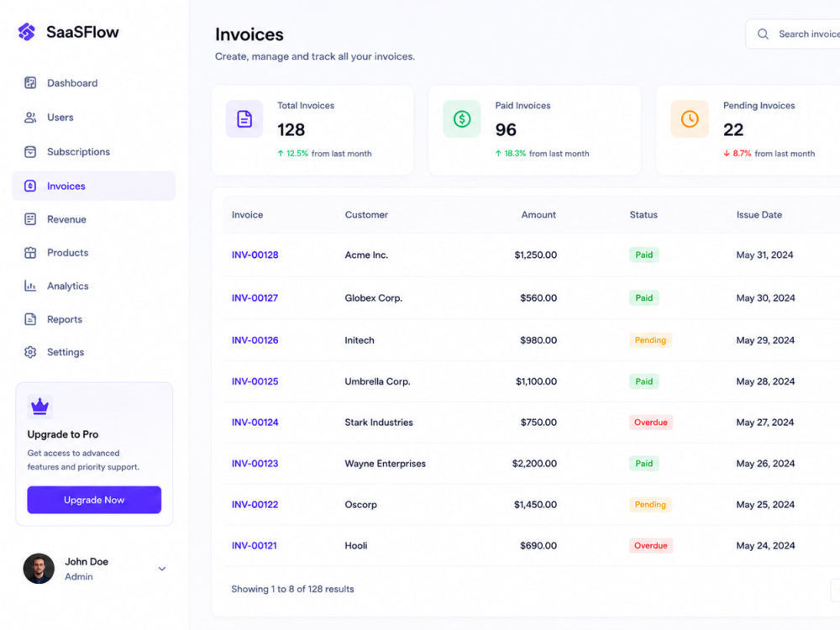
Task: Open invoice INV-00123
Action: coord(255,464)
